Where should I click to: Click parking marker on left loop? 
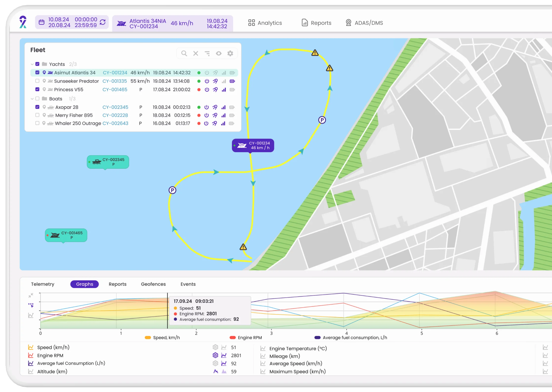pos(172,190)
